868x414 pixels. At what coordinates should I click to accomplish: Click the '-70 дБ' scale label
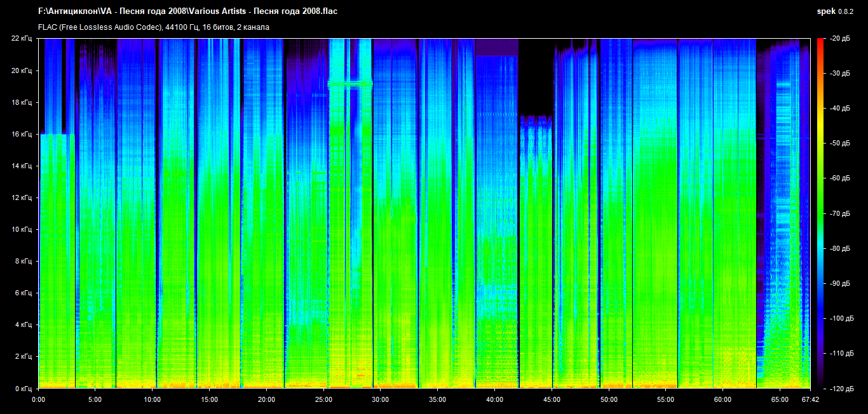pos(840,213)
